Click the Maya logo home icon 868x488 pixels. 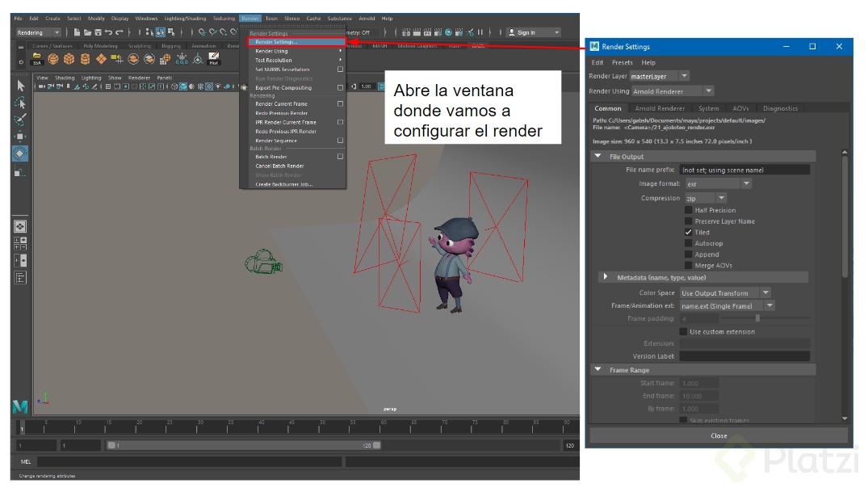(x=20, y=406)
